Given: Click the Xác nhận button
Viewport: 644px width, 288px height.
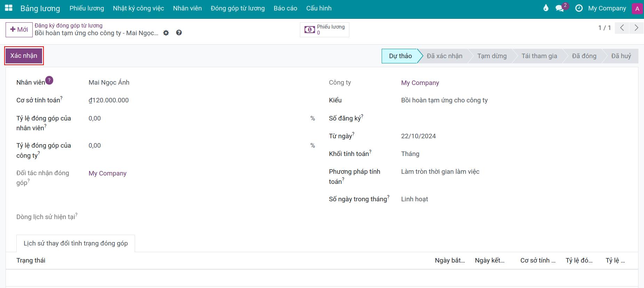Looking at the screenshot, I should pos(24,56).
